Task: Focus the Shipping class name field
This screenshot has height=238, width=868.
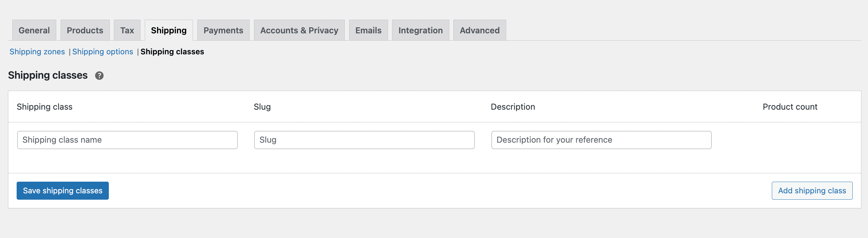Action: point(127,140)
